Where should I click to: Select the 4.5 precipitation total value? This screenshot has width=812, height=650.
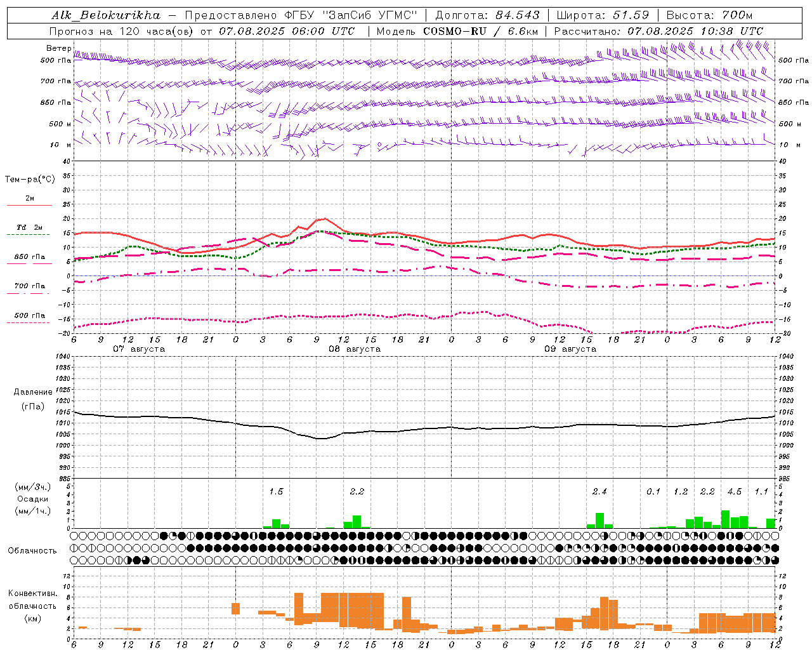point(735,491)
